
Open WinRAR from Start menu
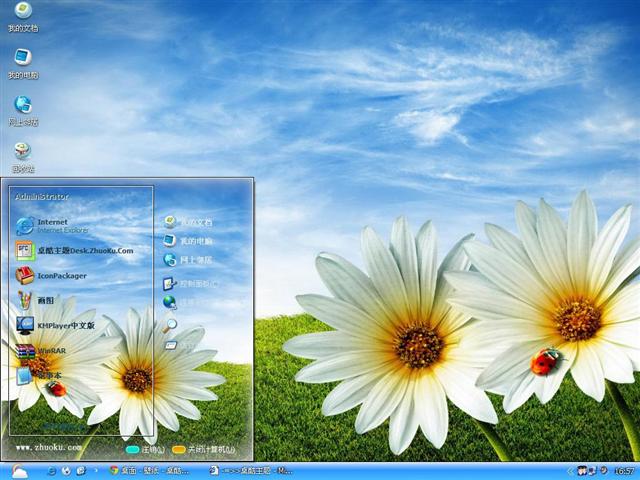(x=41, y=351)
